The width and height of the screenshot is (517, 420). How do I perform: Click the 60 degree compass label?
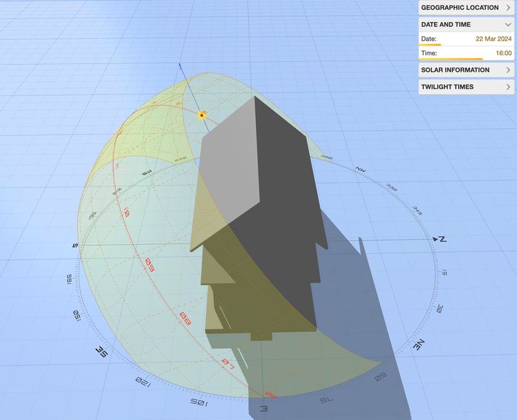click(x=380, y=377)
